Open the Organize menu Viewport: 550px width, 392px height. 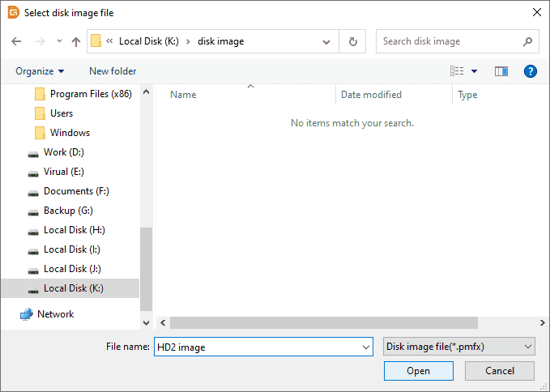[x=40, y=71]
